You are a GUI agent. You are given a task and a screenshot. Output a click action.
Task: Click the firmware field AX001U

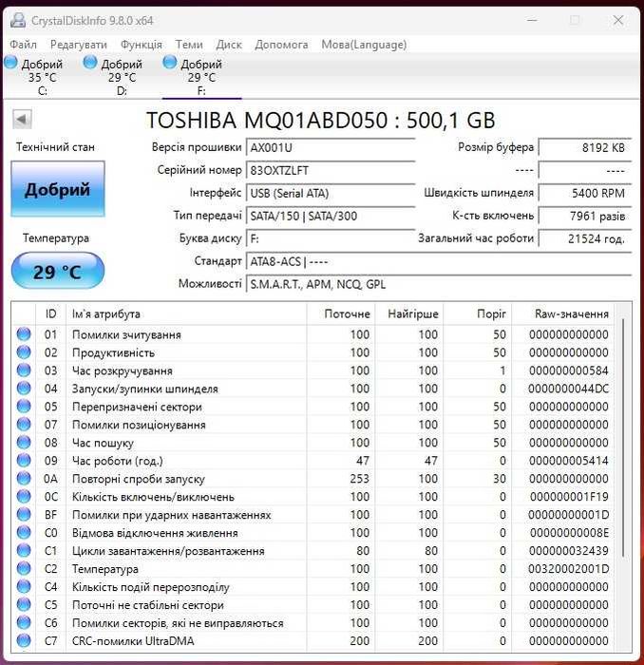coord(331,147)
